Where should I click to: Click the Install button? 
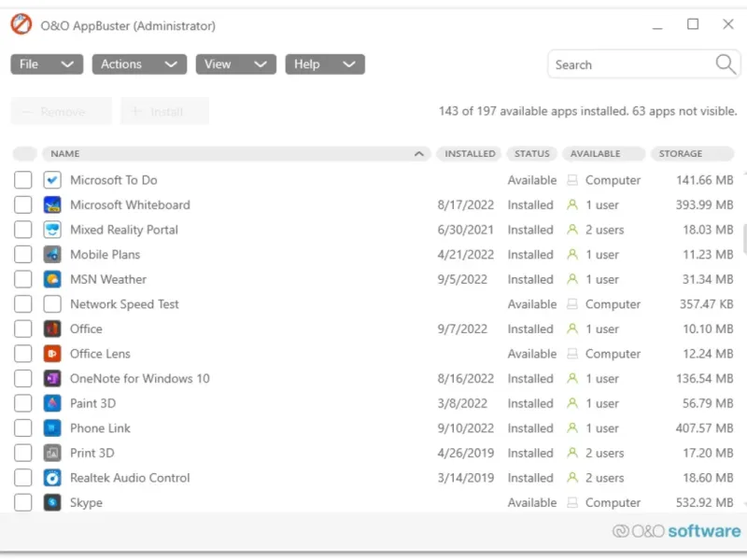[x=164, y=111]
